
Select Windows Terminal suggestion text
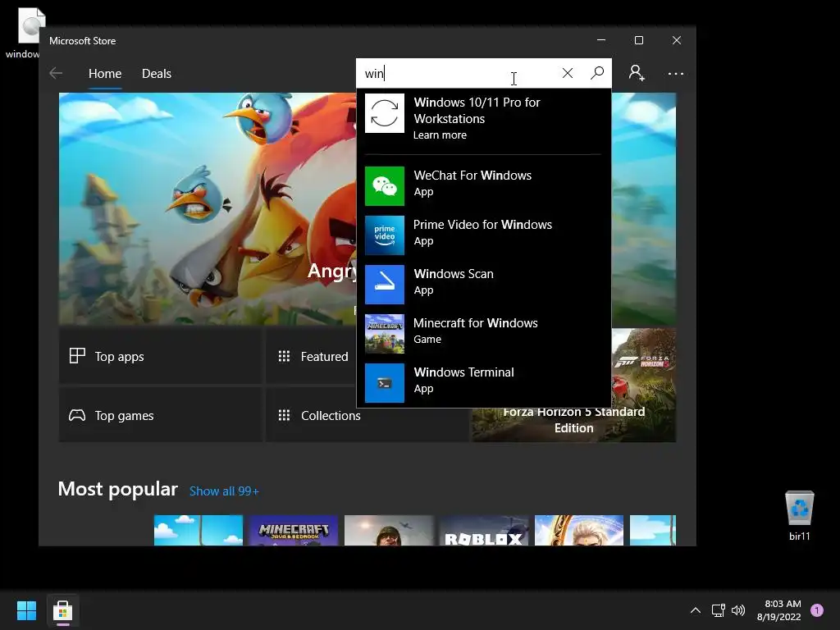click(x=464, y=372)
